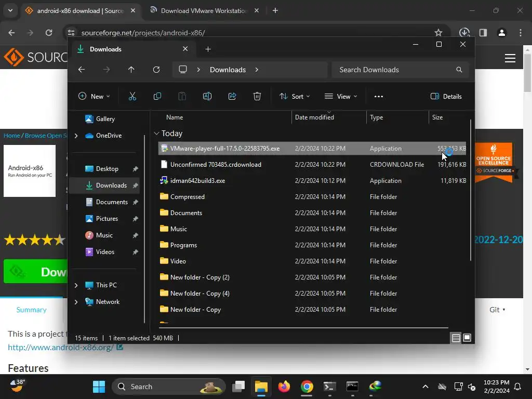Open the New item dropdown
The image size is (532, 399).
click(94, 96)
